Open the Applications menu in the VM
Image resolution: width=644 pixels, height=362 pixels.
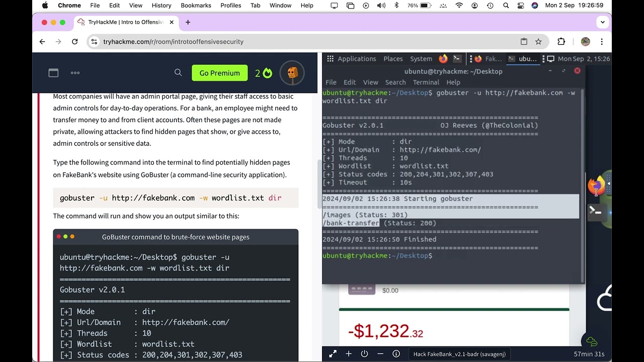click(357, 59)
